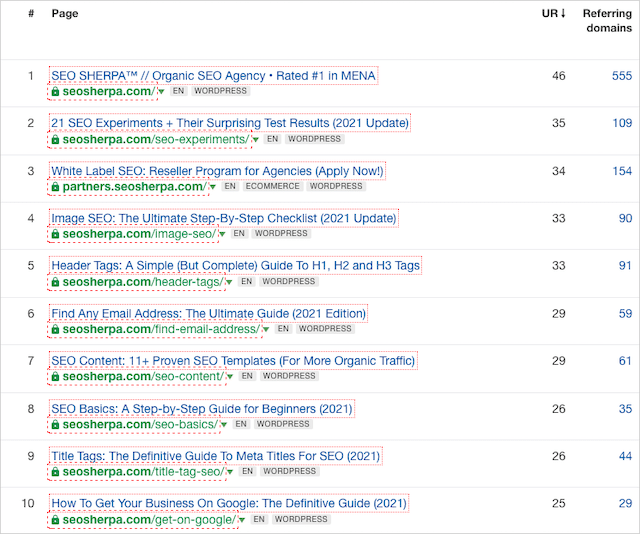Click the seosherpa.com/header-tags/ URL
The height and width of the screenshot is (534, 640).
click(143, 282)
